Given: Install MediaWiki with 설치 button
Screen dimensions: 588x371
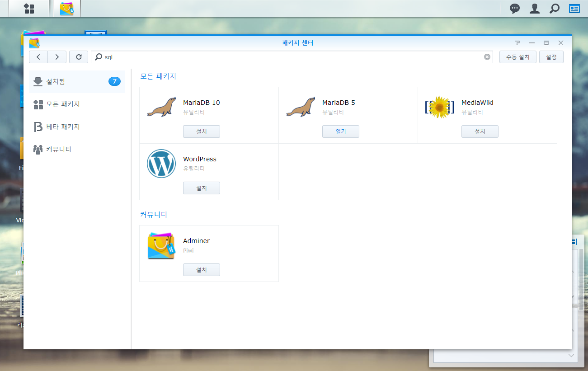Looking at the screenshot, I should [480, 131].
